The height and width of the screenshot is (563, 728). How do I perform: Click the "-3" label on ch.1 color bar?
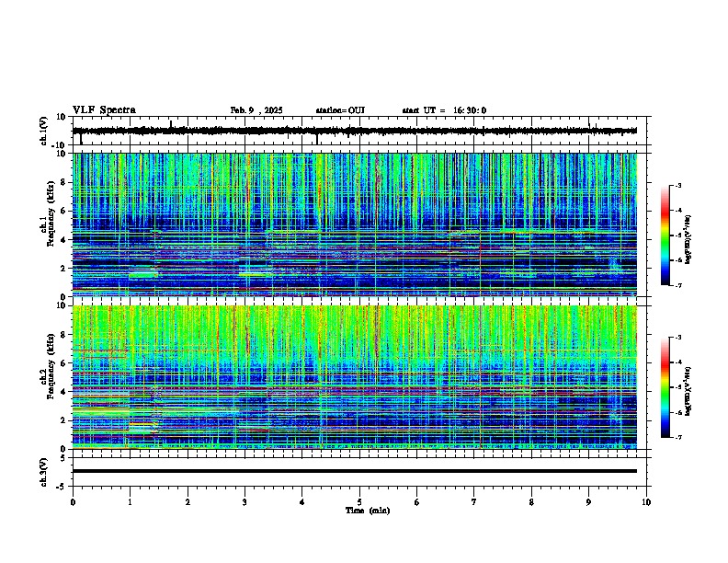click(x=677, y=185)
